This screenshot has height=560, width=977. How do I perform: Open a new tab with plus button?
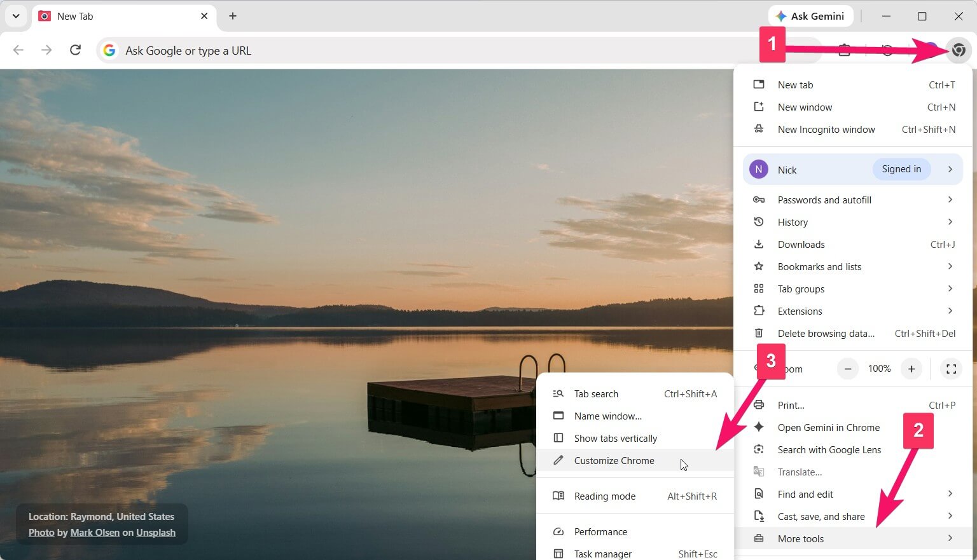pos(233,16)
